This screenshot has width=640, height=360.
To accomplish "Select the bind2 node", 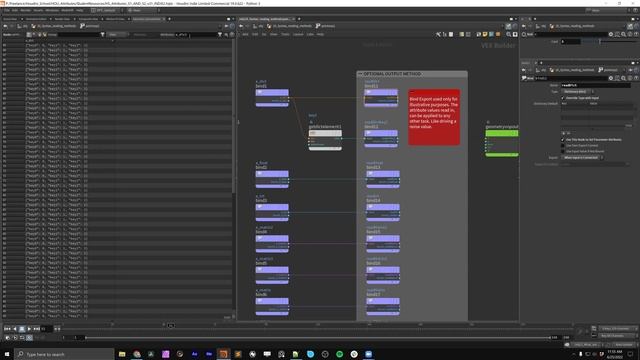I will click(x=272, y=180).
